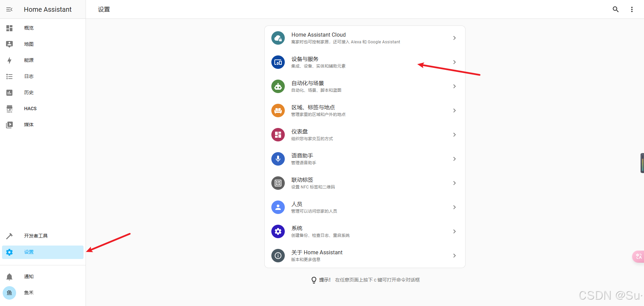Click the overview dashboard icon in sidebar
This screenshot has width=644, height=306.
9,28
